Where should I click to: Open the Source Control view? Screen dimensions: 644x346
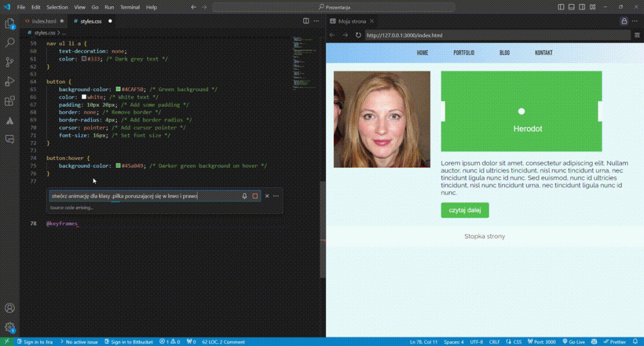(9, 62)
